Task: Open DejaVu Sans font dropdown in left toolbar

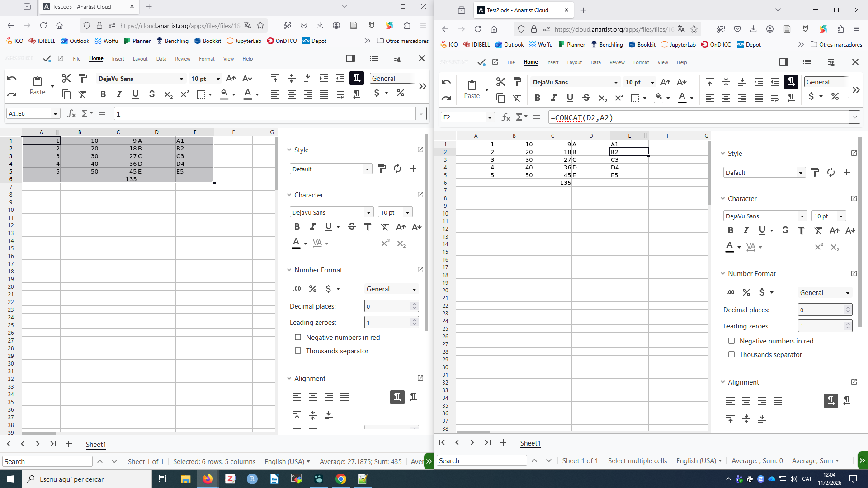Action: [x=181, y=79]
